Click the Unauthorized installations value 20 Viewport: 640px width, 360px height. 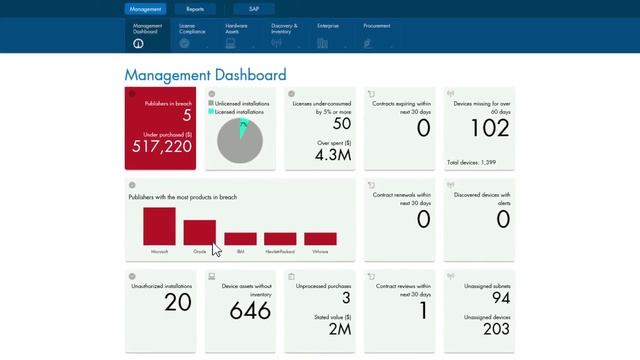click(x=178, y=302)
